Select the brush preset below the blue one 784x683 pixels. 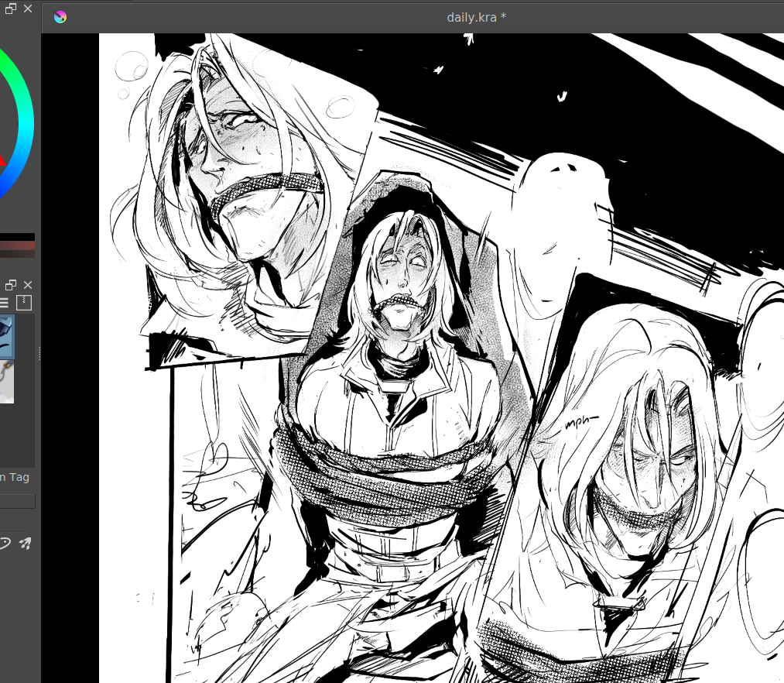7,382
